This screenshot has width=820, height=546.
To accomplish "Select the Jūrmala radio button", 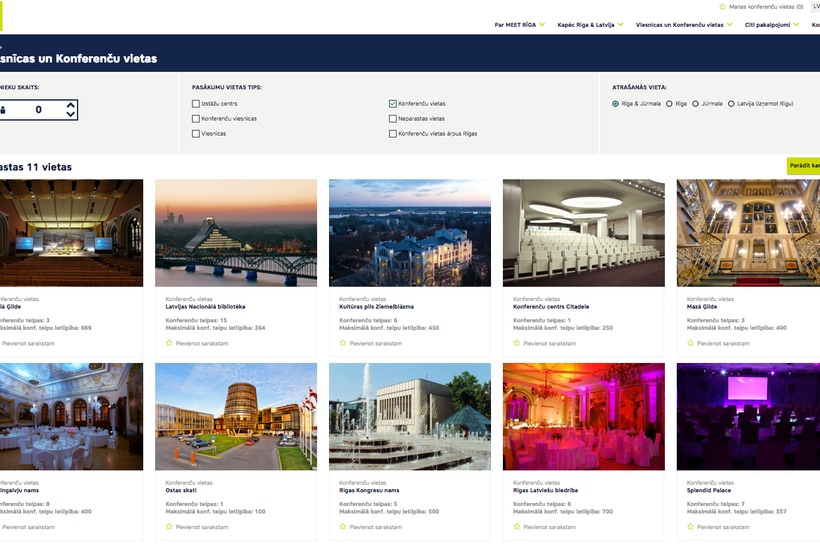I will (696, 104).
